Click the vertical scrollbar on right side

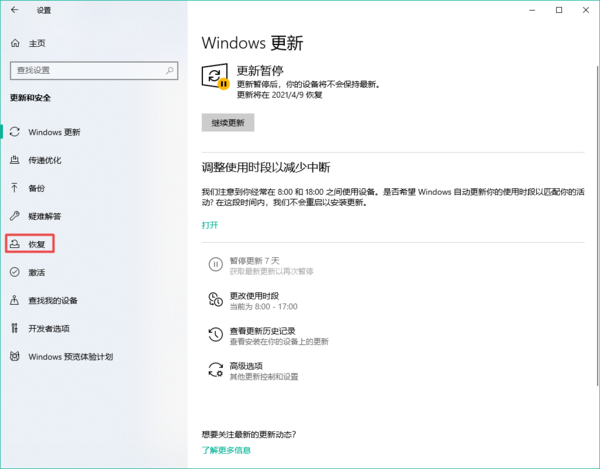[x=597, y=226]
